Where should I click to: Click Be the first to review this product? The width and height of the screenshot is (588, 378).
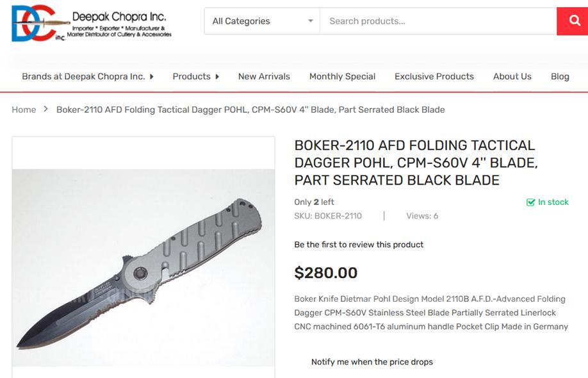[x=358, y=244]
